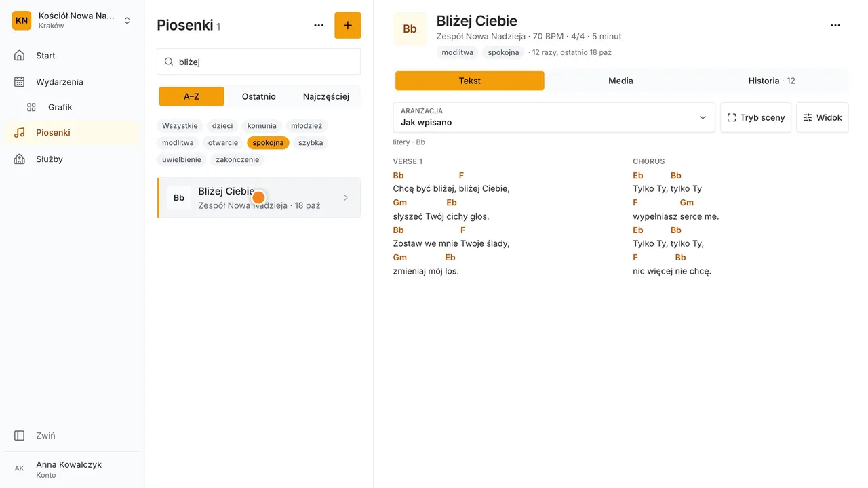Image resolution: width=868 pixels, height=488 pixels.
Task: Open the Aranżacja dropdown
Action: click(554, 117)
